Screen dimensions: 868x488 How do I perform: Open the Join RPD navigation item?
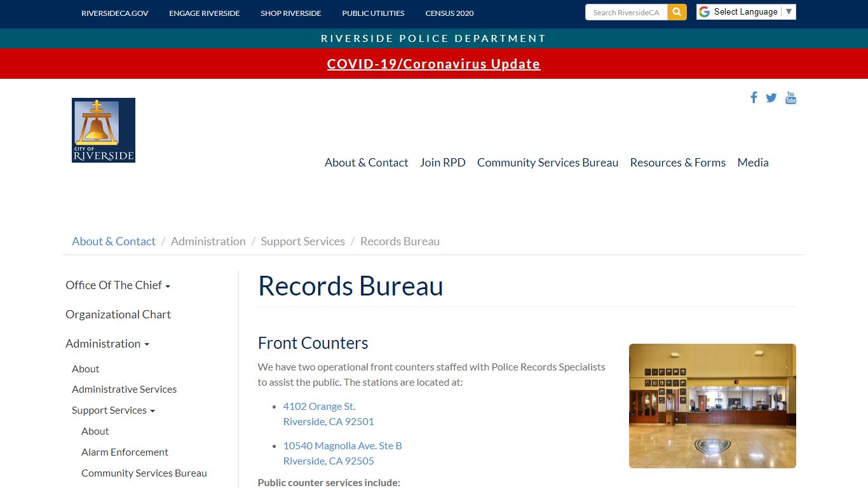443,163
